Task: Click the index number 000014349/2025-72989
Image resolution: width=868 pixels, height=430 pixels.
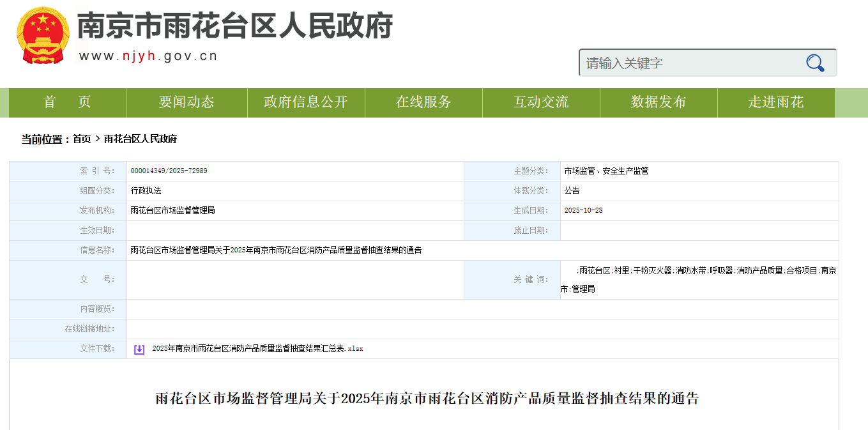Action: (169, 171)
